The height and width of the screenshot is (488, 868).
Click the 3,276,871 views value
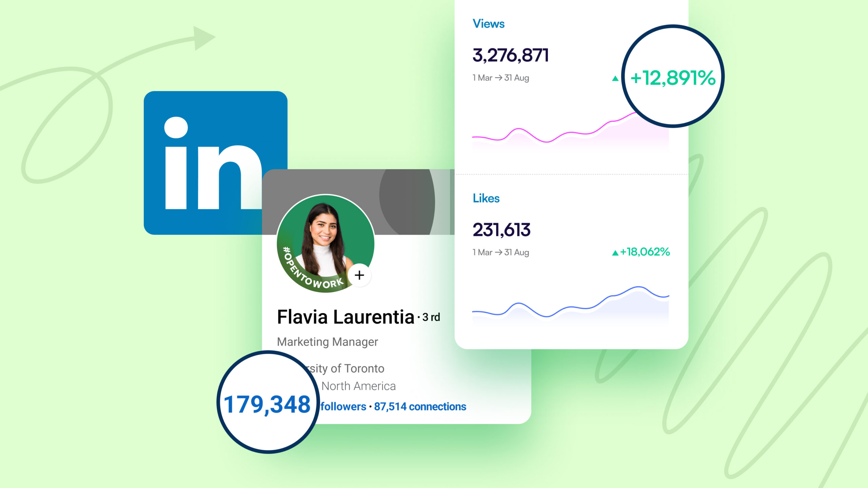[511, 55]
